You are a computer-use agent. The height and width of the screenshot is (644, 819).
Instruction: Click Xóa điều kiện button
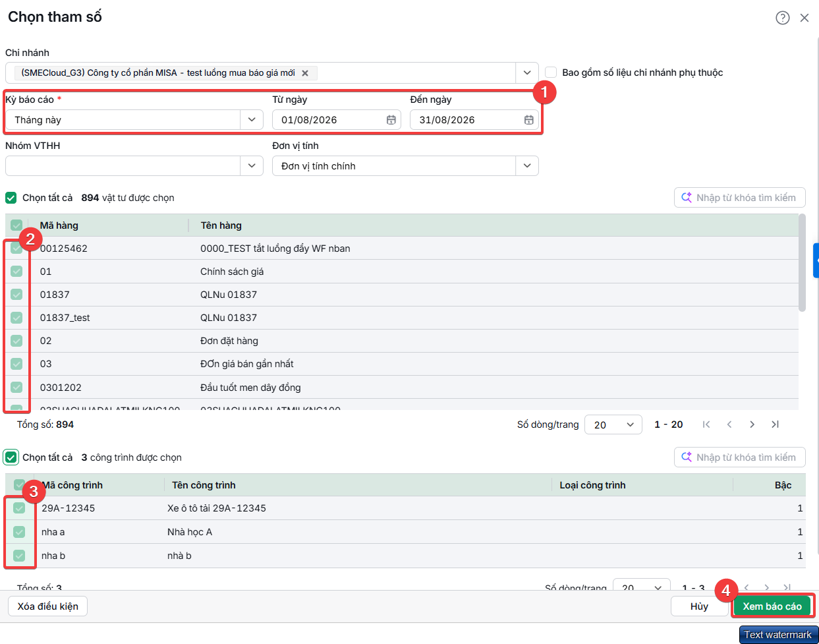(47, 606)
